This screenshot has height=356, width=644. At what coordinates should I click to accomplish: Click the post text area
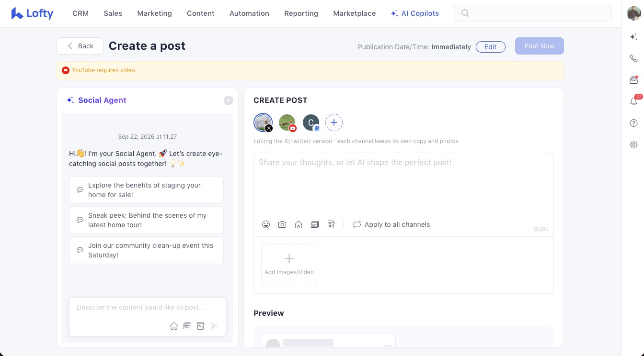[x=403, y=184]
